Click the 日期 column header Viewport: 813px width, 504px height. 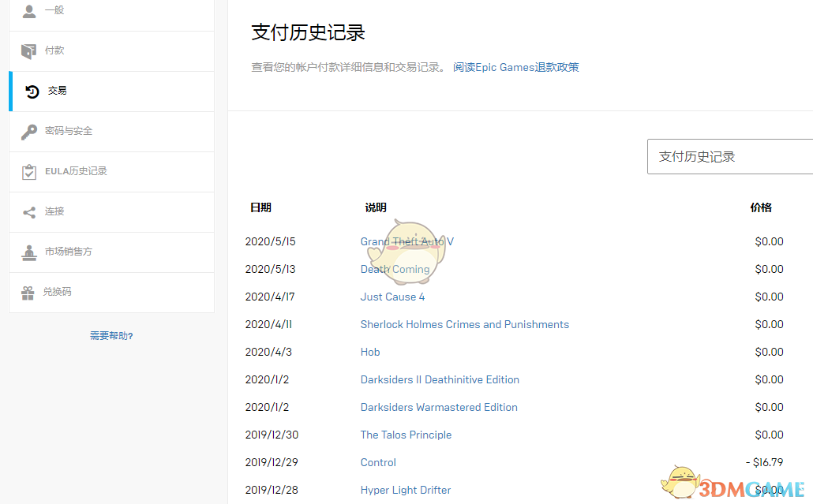point(260,207)
